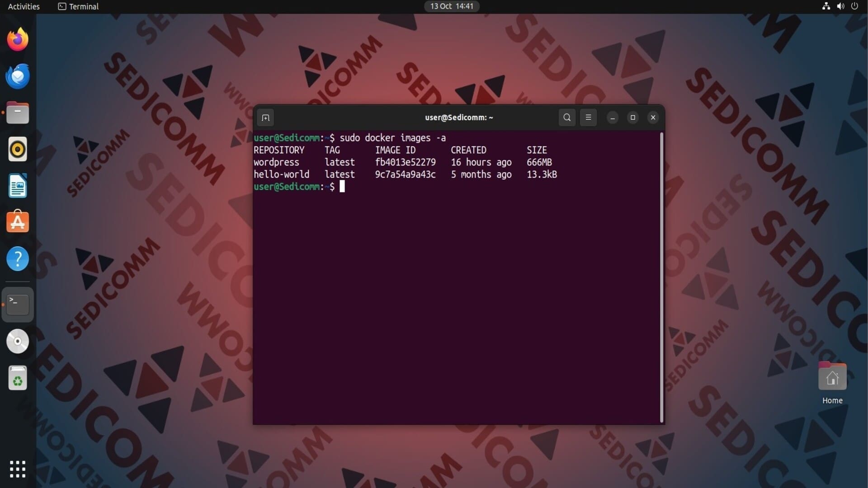Open the Terminal app menu in top bar
Screen dimensions: 868x488
tap(78, 6)
